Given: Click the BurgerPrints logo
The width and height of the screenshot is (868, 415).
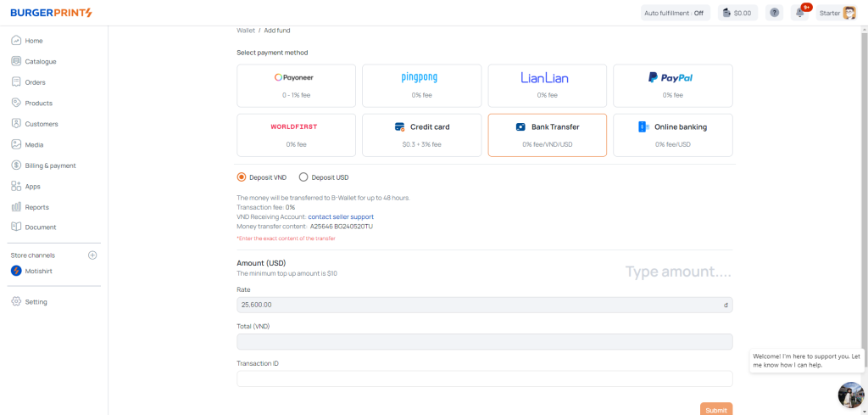Looking at the screenshot, I should (51, 13).
